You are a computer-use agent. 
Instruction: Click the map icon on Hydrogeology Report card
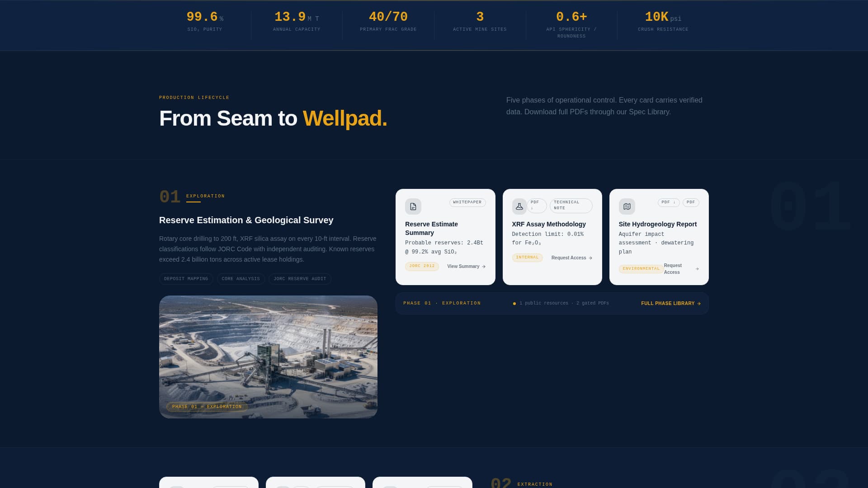tap(627, 206)
